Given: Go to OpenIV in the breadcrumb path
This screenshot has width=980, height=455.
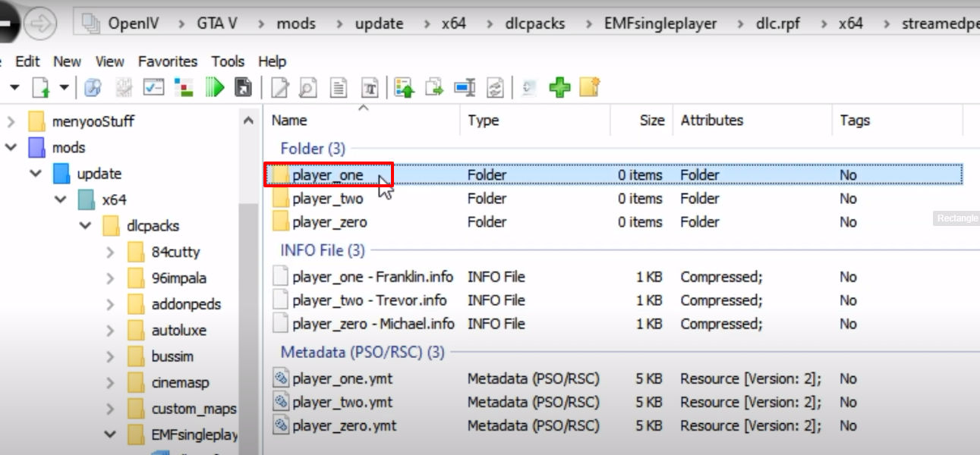Looking at the screenshot, I should click(133, 24).
